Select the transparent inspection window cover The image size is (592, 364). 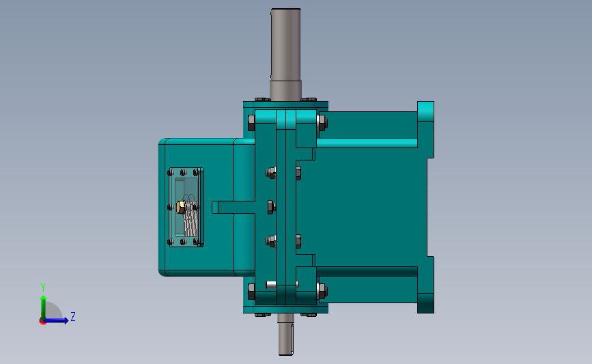click(186, 208)
